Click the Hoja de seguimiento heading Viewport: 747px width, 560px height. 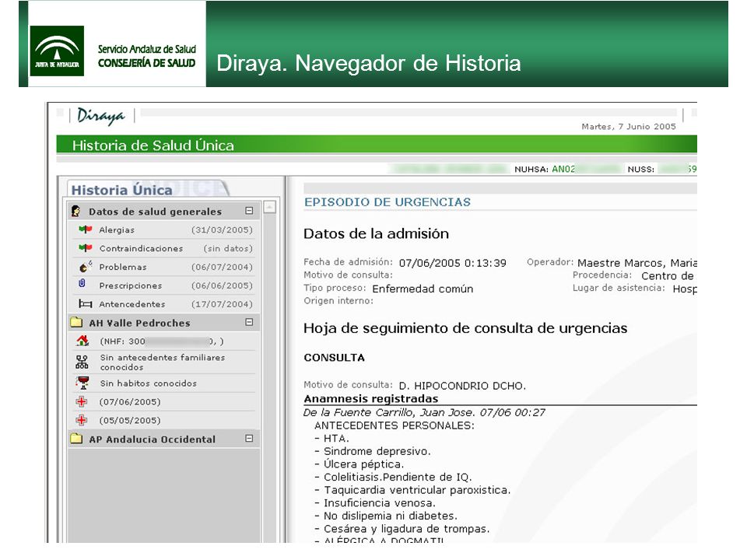[465, 328]
